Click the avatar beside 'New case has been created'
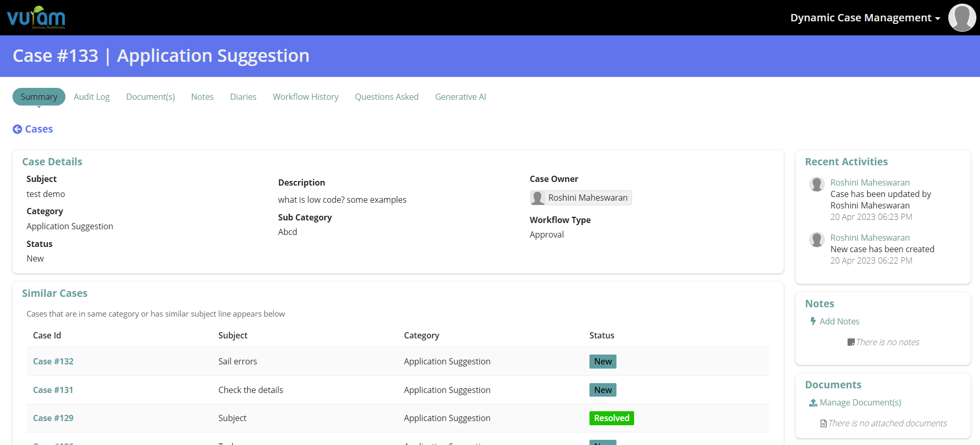The width and height of the screenshot is (980, 445). click(x=817, y=239)
